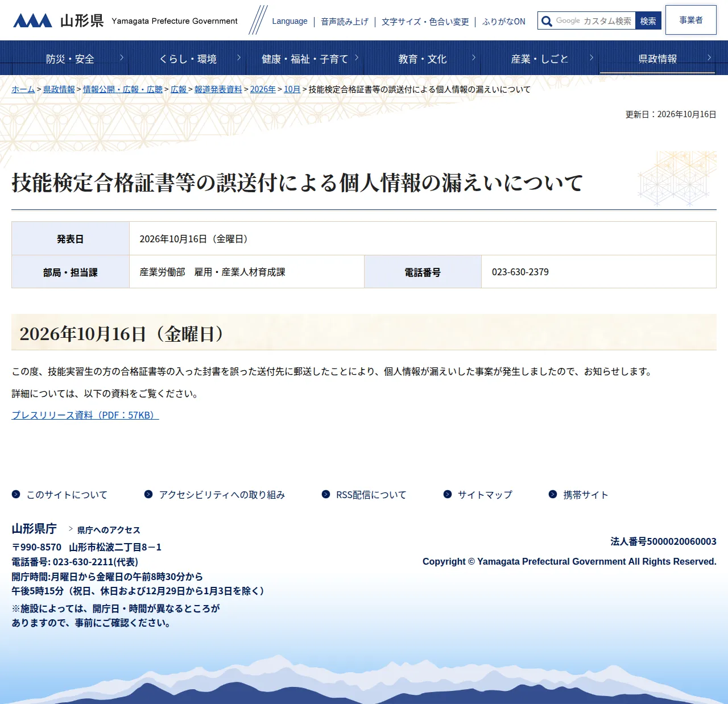Image resolution: width=728 pixels, height=704 pixels.
Task: Open the 防災・安全 navigation item
Action: point(70,59)
